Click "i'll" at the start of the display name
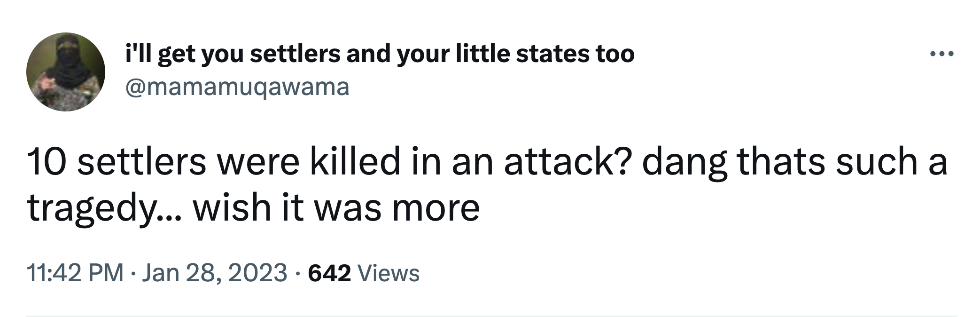Screen dimensions: 980x317 tap(138, 54)
